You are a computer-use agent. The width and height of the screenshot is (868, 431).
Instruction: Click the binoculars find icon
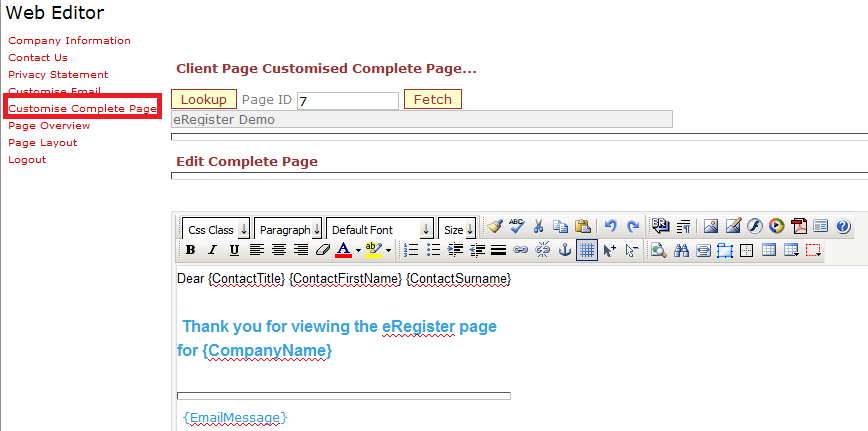[682, 250]
